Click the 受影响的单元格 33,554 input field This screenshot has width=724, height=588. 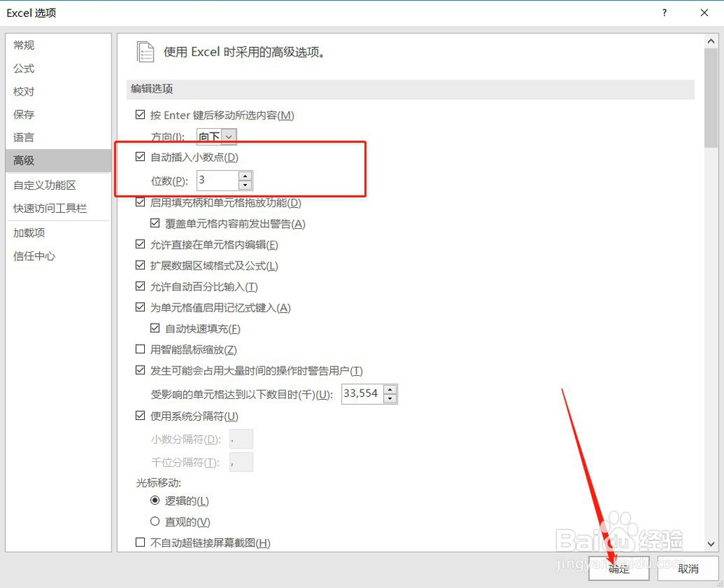coord(363,393)
